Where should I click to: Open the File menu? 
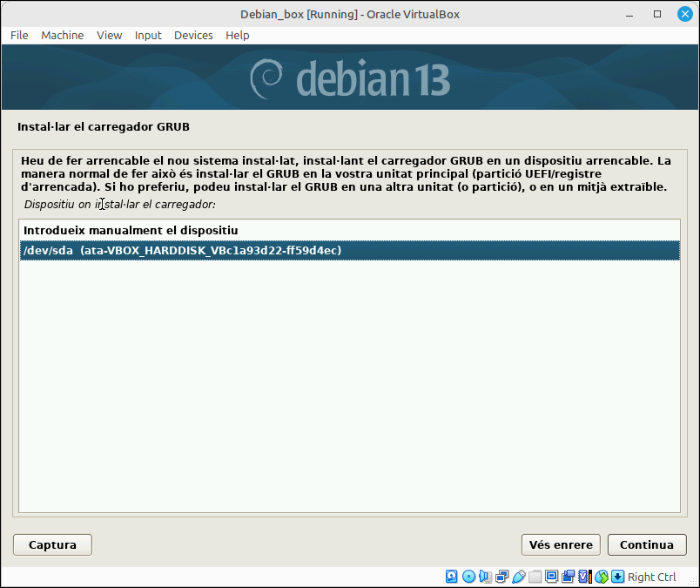pyautogui.click(x=19, y=36)
